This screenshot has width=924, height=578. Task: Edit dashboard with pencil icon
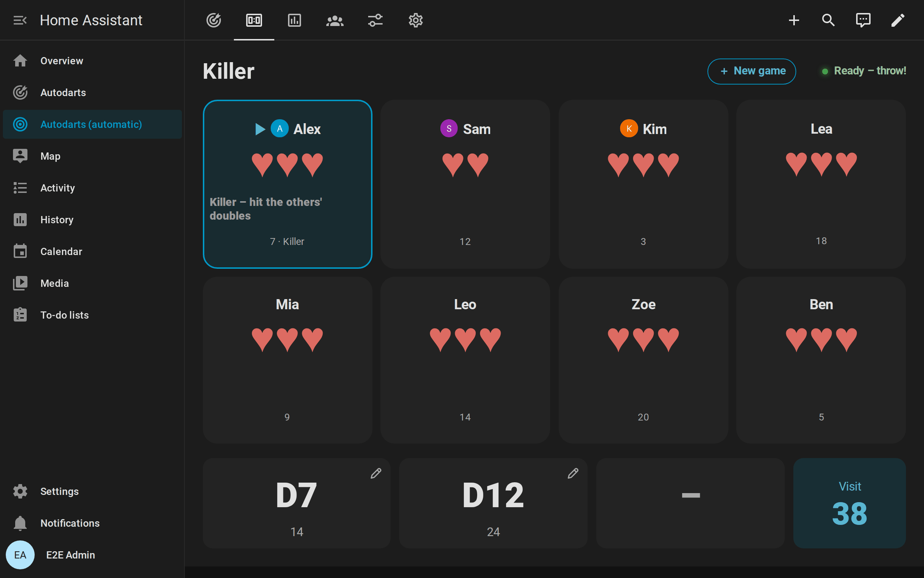(x=898, y=20)
